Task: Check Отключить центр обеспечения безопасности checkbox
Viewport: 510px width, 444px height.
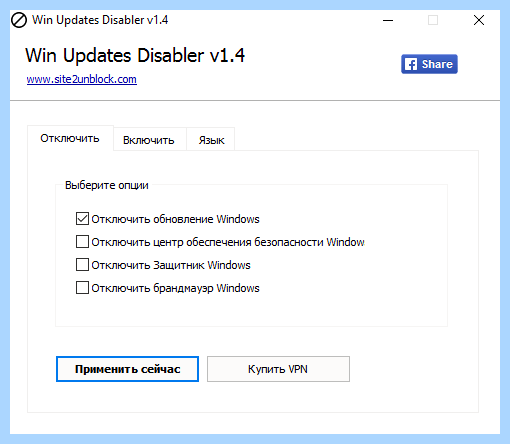Action: pos(82,242)
